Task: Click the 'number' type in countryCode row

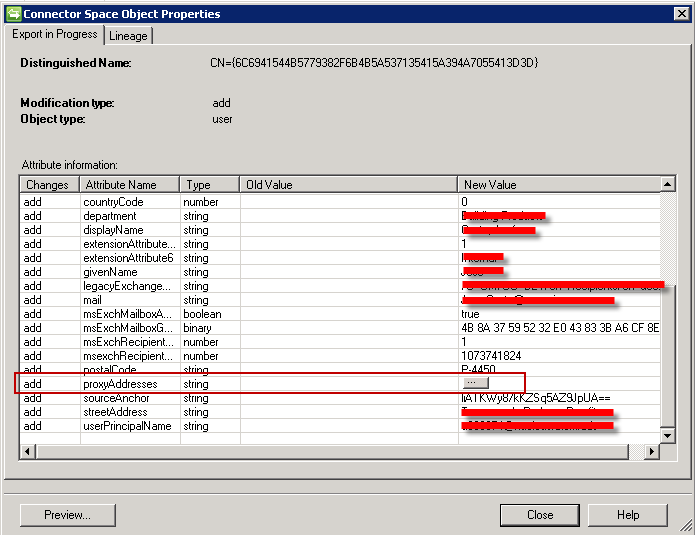Action: 201,202
